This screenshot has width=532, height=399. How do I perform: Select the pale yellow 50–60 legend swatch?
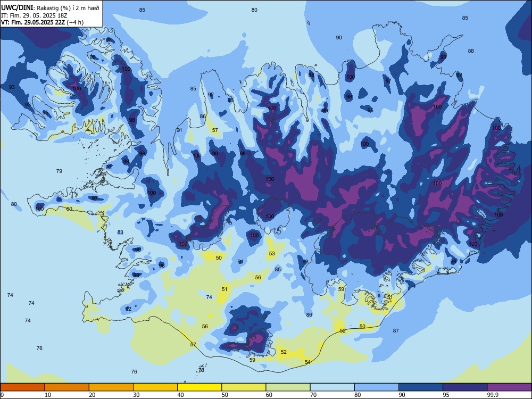pos(244,387)
